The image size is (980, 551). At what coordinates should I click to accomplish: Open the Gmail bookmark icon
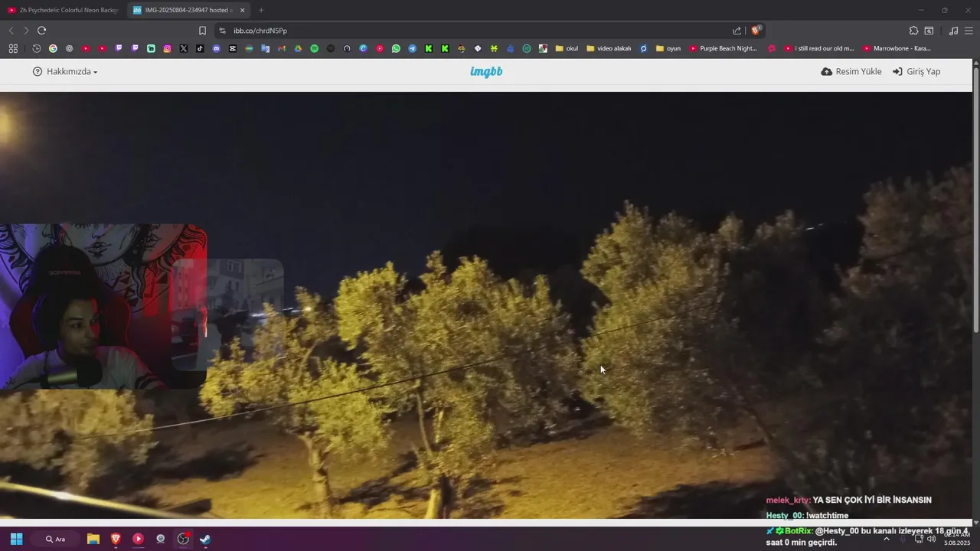(282, 48)
